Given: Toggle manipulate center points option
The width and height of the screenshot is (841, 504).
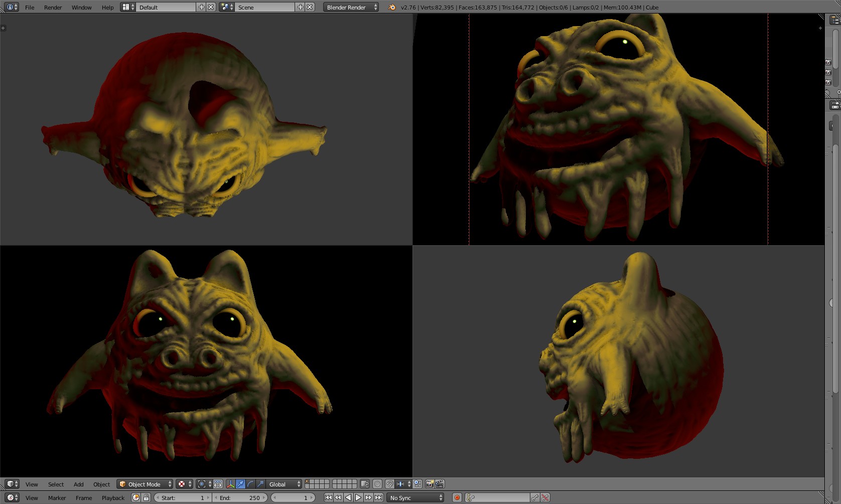Looking at the screenshot, I should pos(218,484).
